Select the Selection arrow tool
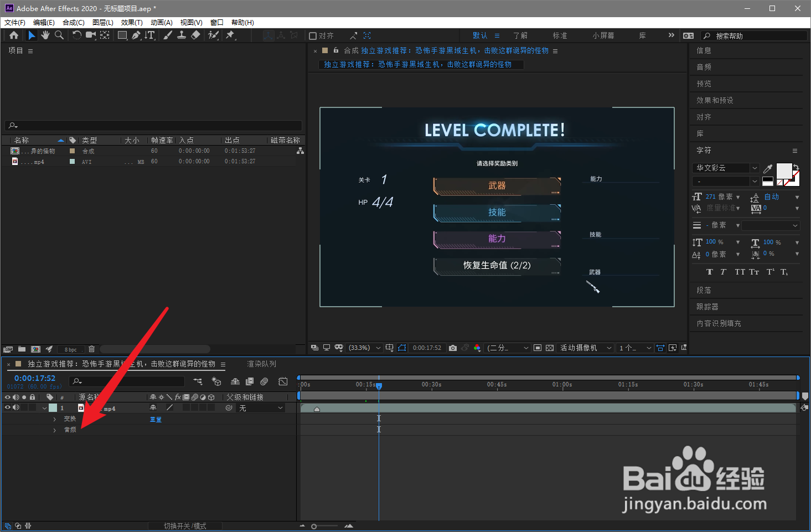The height and width of the screenshot is (532, 811). click(x=32, y=35)
